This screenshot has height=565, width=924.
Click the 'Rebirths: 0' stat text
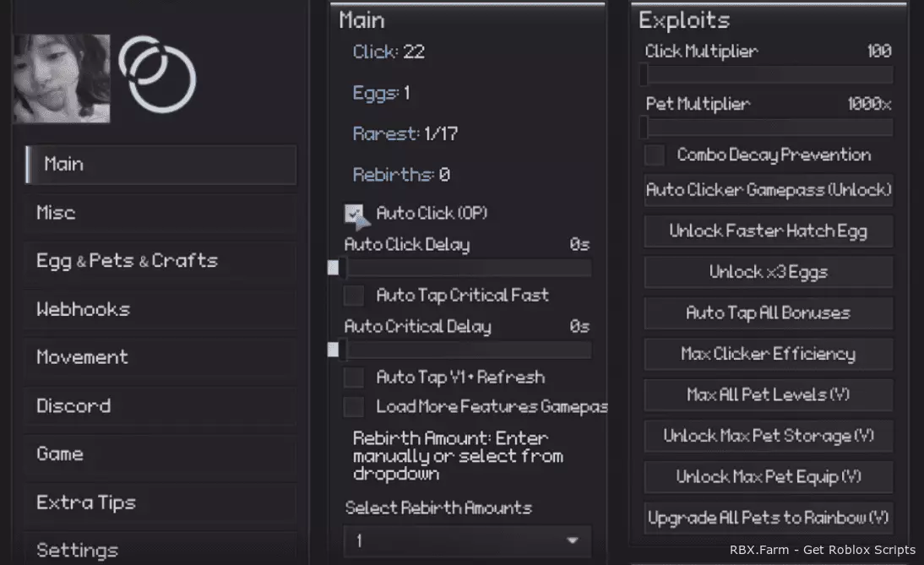tap(401, 175)
